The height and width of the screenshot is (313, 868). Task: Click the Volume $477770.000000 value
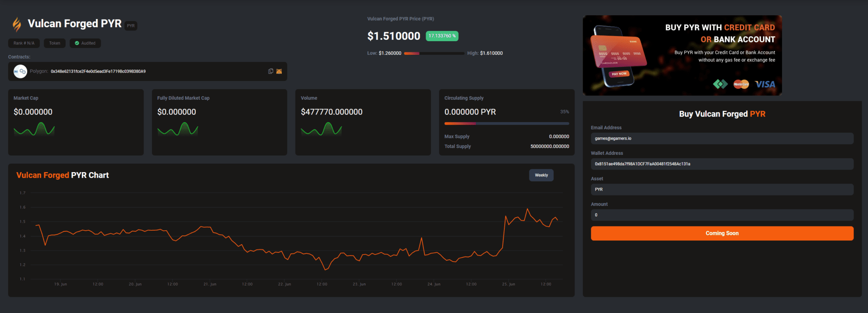331,112
